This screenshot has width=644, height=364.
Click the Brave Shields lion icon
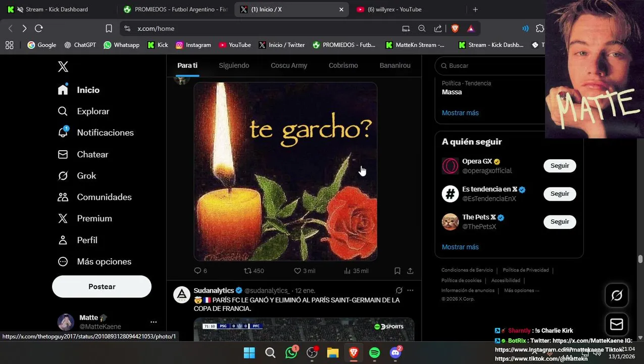click(x=455, y=28)
